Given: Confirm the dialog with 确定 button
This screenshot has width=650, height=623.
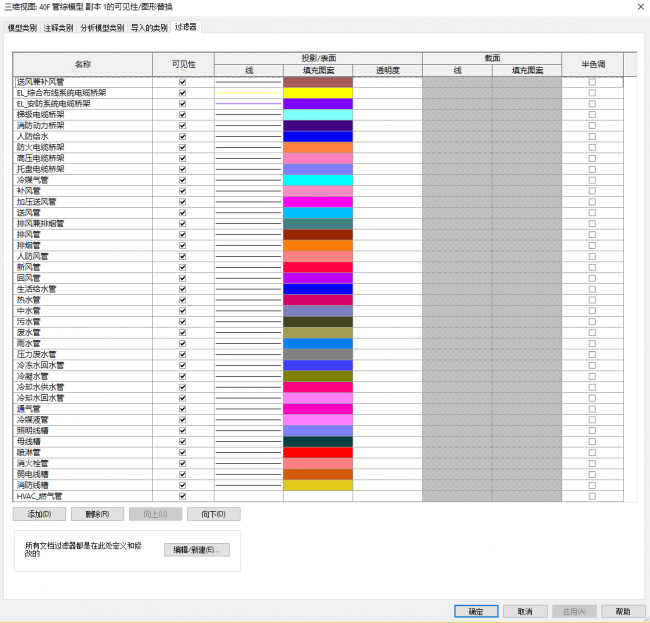Looking at the screenshot, I should (476, 611).
